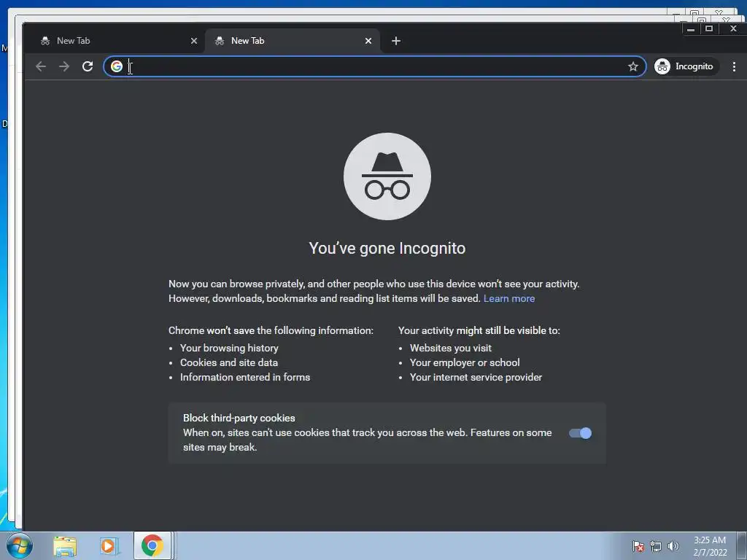Click 'Information entered in forms' item
The height and width of the screenshot is (560, 747).
click(x=245, y=377)
